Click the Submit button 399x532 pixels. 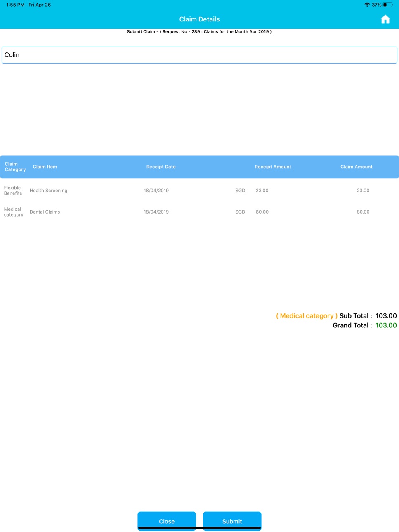click(232, 521)
